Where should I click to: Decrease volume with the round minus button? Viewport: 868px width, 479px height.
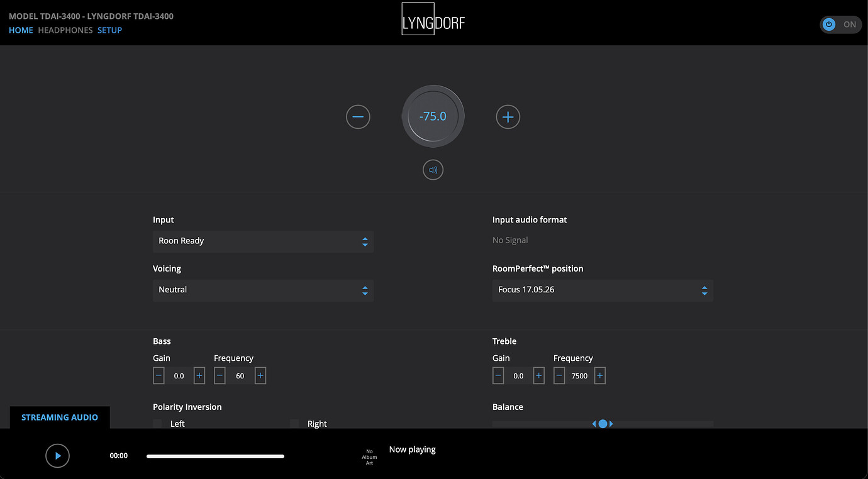(358, 117)
